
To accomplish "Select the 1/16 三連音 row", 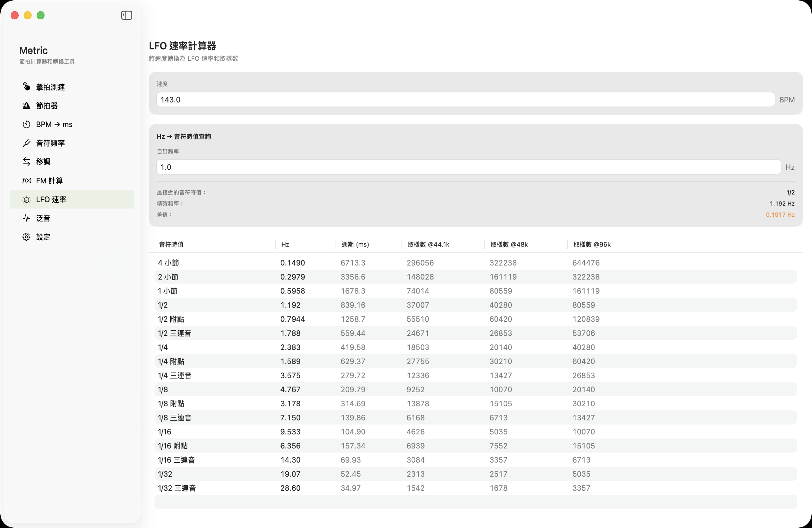I will 475,460.
